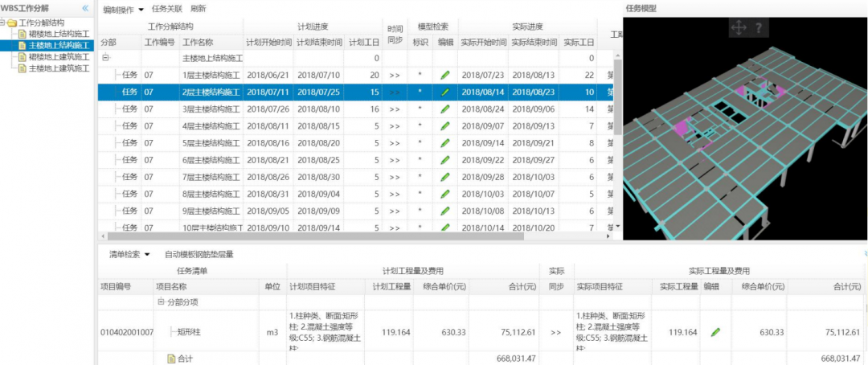Collapse the WBS panel with double-chevron icon
Screen dimensions: 868x365
[86, 8]
